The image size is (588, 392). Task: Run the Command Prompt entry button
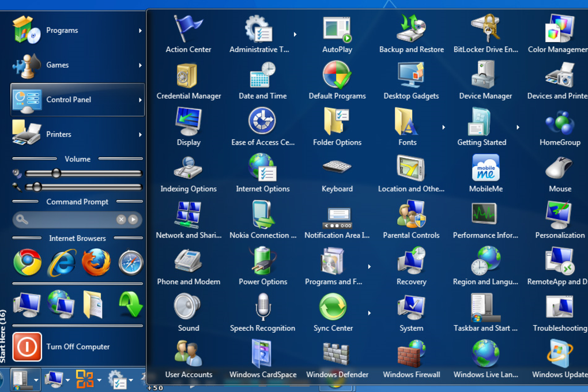coord(133,220)
